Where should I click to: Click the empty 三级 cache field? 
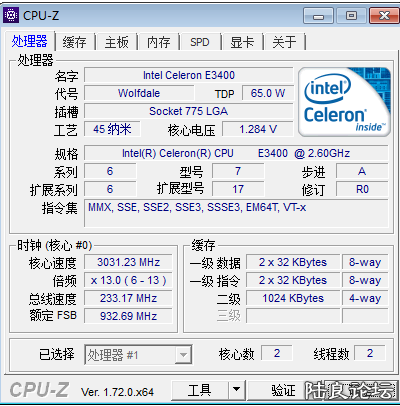point(293,316)
